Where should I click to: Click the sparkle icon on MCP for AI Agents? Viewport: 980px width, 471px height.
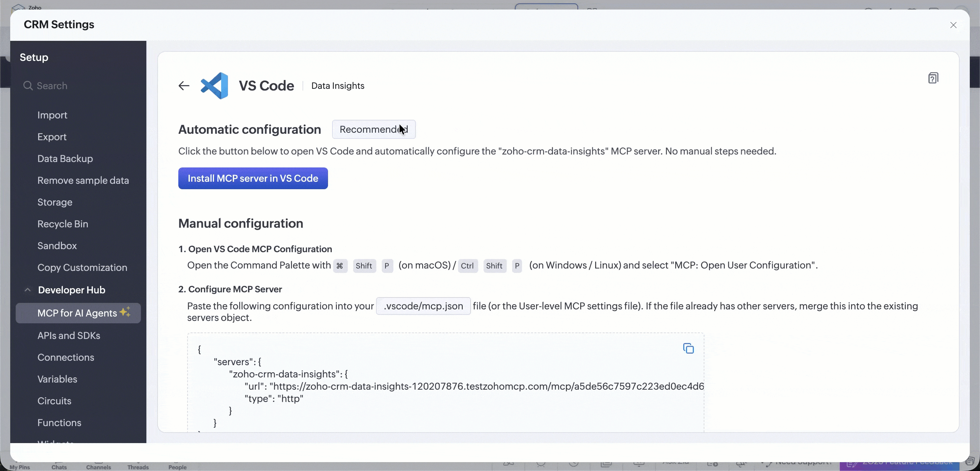(125, 312)
